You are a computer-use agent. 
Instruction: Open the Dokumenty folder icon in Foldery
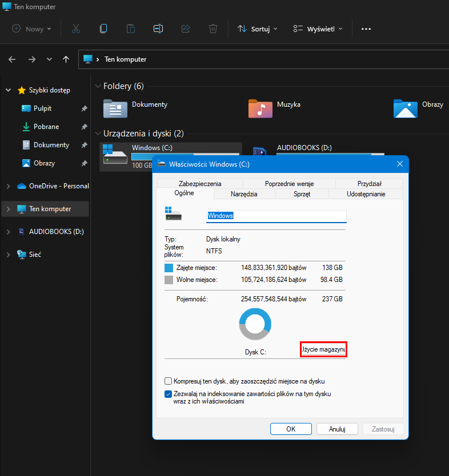point(115,108)
